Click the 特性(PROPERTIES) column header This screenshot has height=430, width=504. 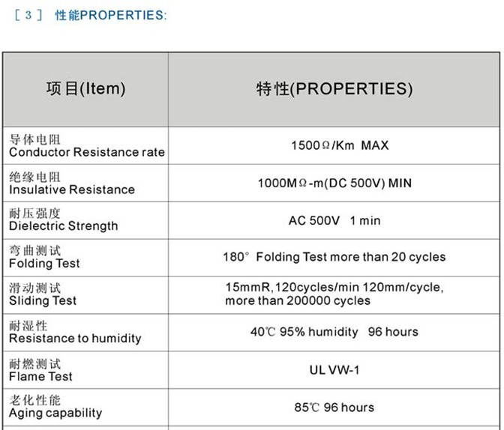pyautogui.click(x=334, y=89)
